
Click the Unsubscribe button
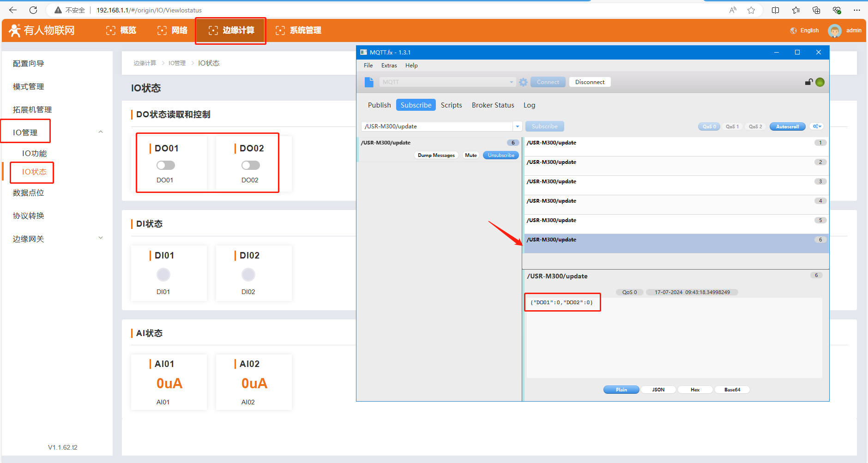(x=501, y=156)
